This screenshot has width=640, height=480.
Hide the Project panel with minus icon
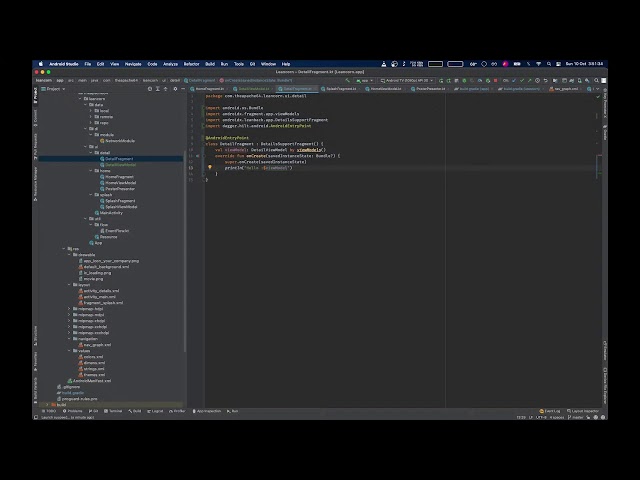[183, 89]
